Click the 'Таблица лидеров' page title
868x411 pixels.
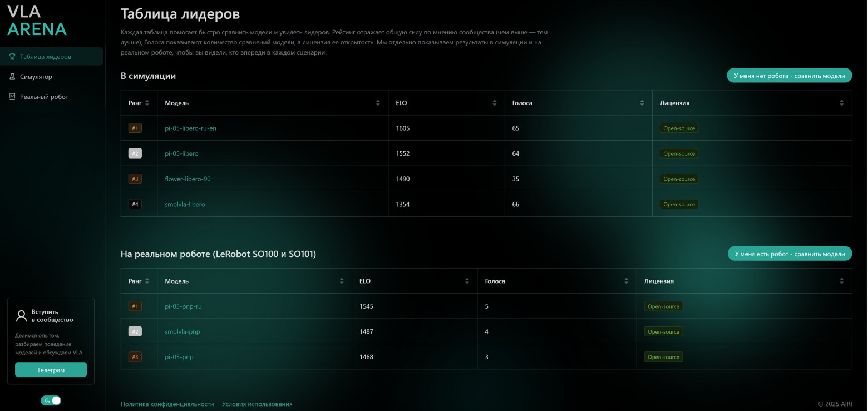(180, 14)
